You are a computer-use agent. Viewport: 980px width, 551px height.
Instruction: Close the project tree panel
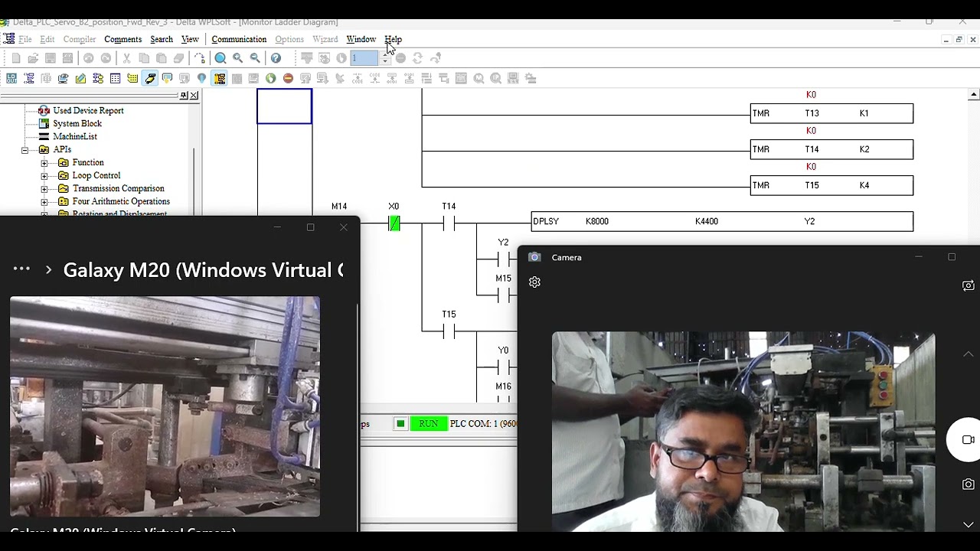(x=194, y=96)
